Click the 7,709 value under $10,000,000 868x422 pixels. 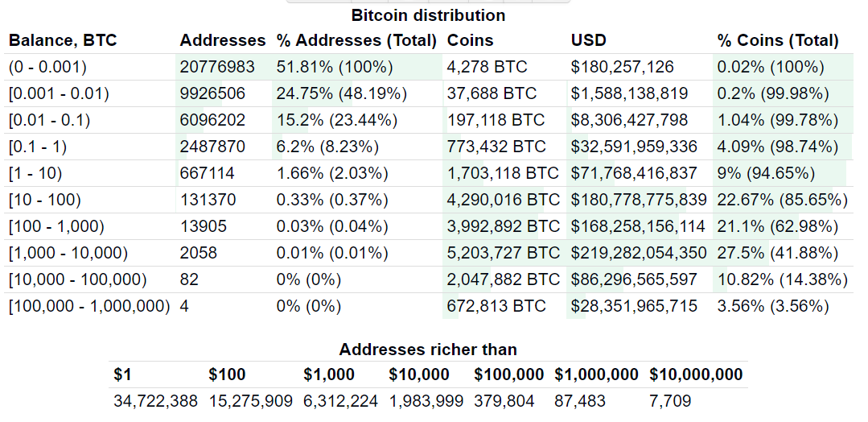pyautogui.click(x=670, y=401)
